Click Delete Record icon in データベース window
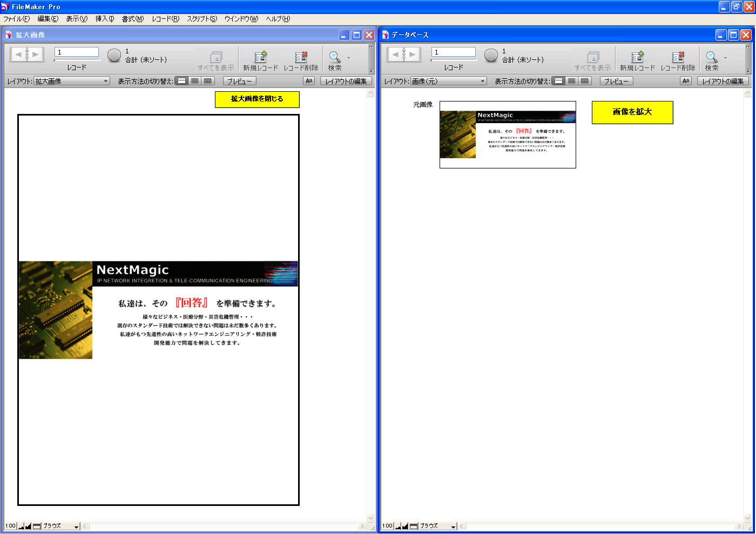756x534 pixels. point(678,57)
